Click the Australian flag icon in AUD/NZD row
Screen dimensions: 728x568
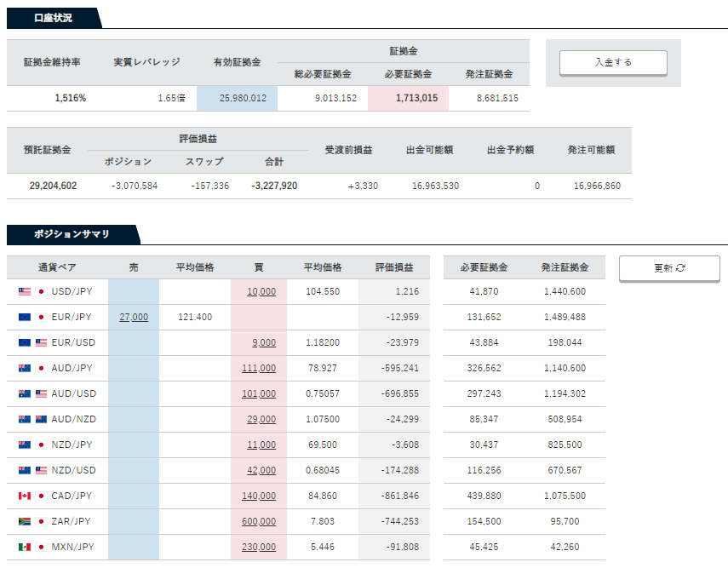pyautogui.click(x=25, y=419)
